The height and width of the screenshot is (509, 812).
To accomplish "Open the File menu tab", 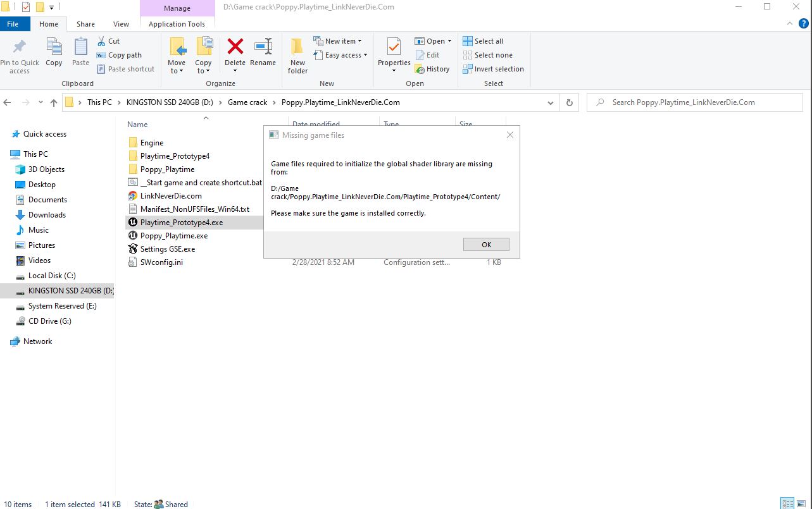I will [x=13, y=24].
